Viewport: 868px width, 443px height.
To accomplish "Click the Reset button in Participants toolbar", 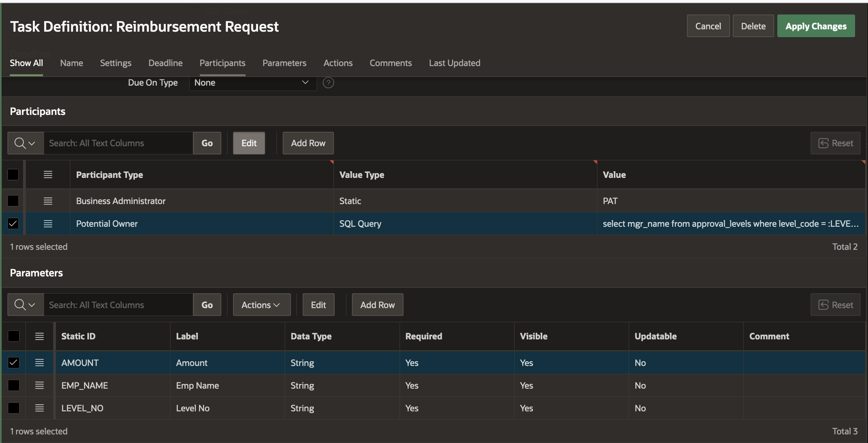I will click(835, 143).
